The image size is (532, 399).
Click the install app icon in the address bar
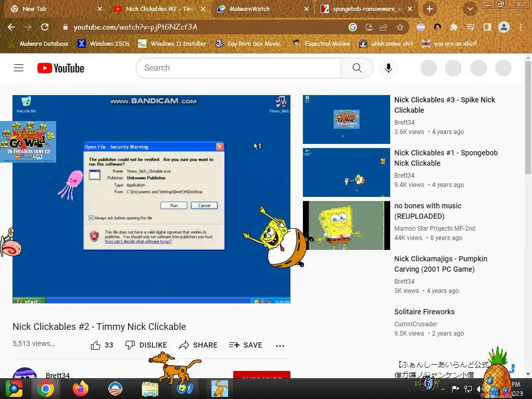point(369,27)
